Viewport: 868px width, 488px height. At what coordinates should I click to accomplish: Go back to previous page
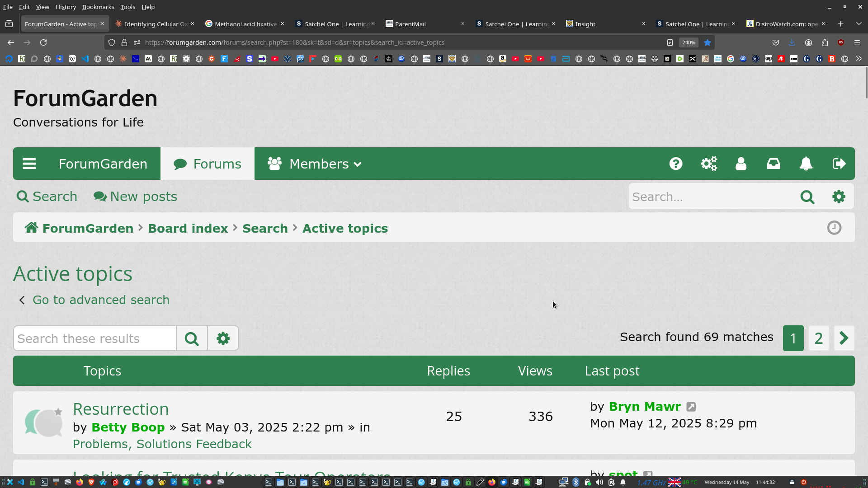[x=11, y=42]
